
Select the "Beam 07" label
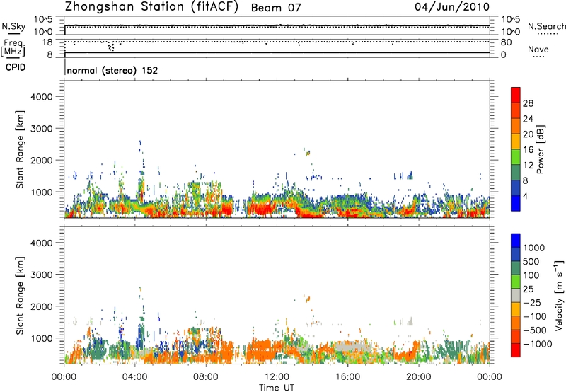(x=276, y=8)
